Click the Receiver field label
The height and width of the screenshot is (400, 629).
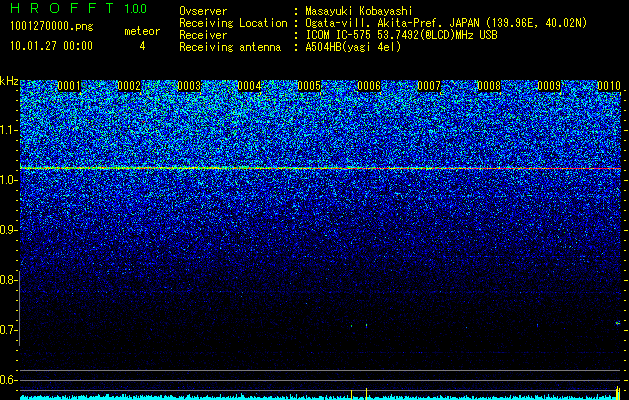[x=203, y=35]
